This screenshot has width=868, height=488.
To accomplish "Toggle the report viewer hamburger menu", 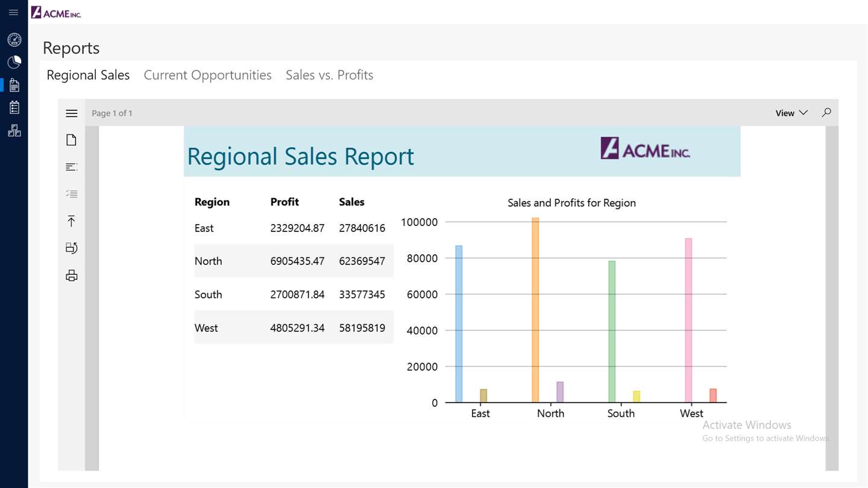I will (72, 113).
